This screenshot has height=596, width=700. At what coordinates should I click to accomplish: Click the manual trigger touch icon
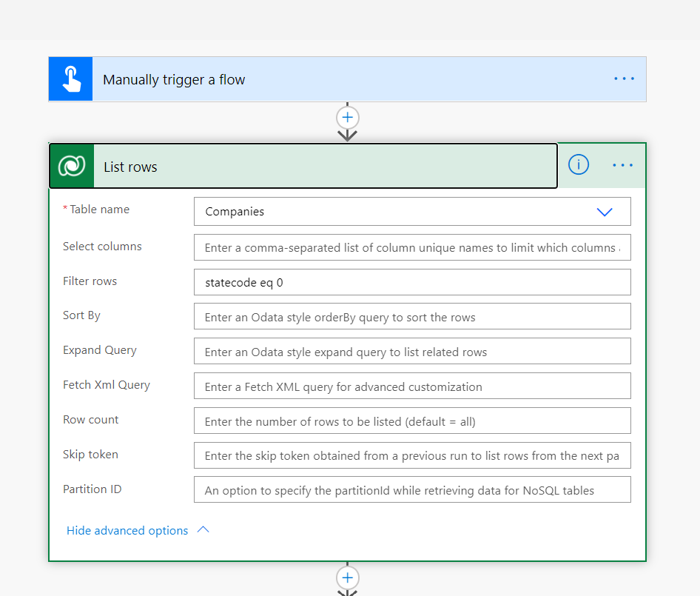click(x=70, y=78)
